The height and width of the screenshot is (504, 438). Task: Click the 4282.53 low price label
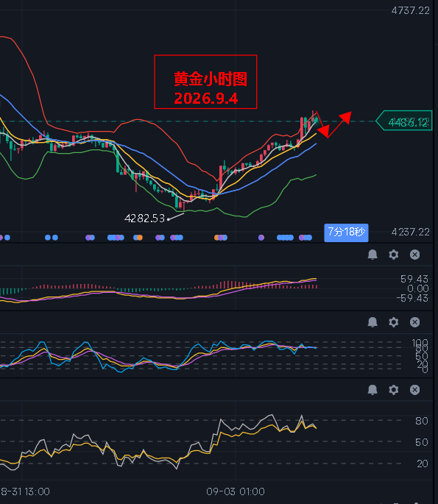pyautogui.click(x=144, y=219)
